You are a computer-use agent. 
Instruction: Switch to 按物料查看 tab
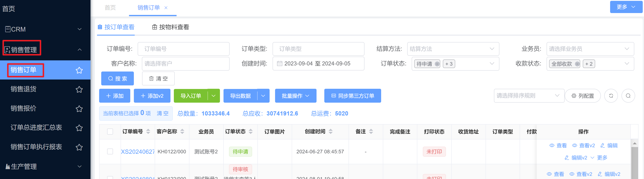click(171, 27)
